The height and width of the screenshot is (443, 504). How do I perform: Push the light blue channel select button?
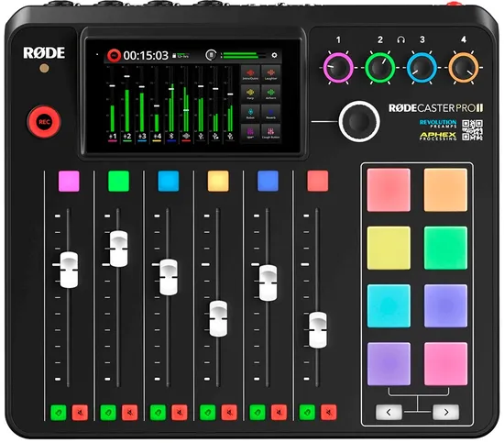[169, 181]
